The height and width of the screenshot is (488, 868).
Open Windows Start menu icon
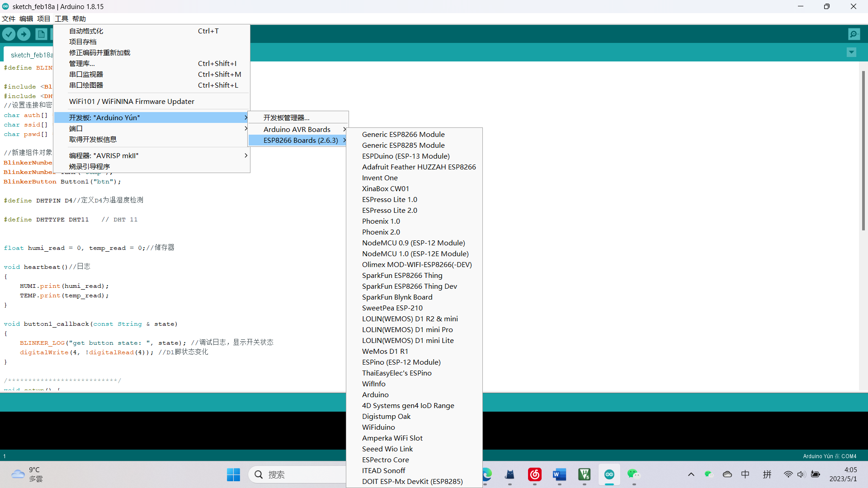coord(233,474)
